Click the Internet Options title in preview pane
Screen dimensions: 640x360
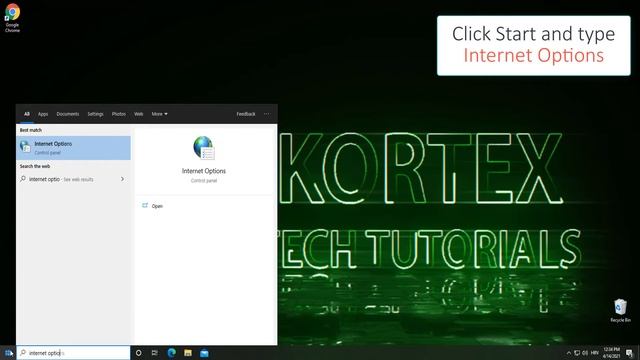point(204,171)
